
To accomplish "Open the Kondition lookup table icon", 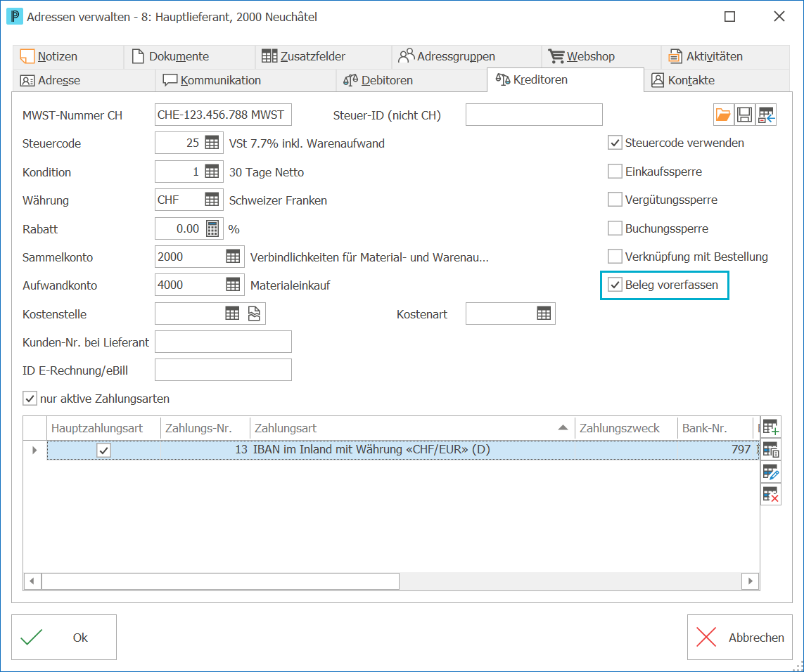I will click(x=212, y=172).
